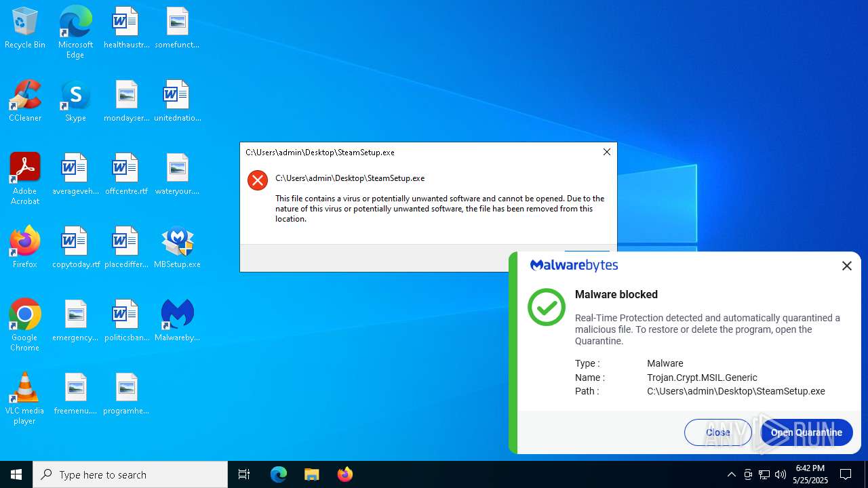Viewport: 868px width, 488px height.
Task: Open VLC media player desktop shortcut
Action: pos(25,398)
